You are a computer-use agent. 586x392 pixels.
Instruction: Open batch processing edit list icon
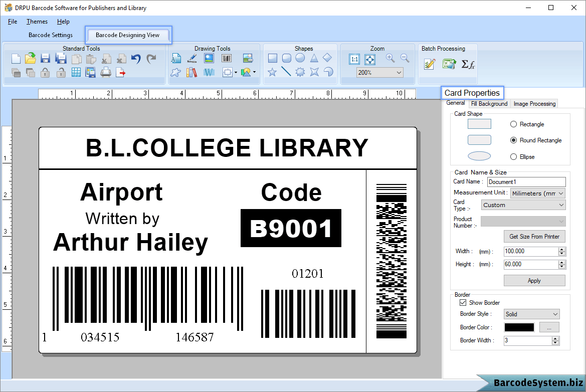pyautogui.click(x=430, y=64)
